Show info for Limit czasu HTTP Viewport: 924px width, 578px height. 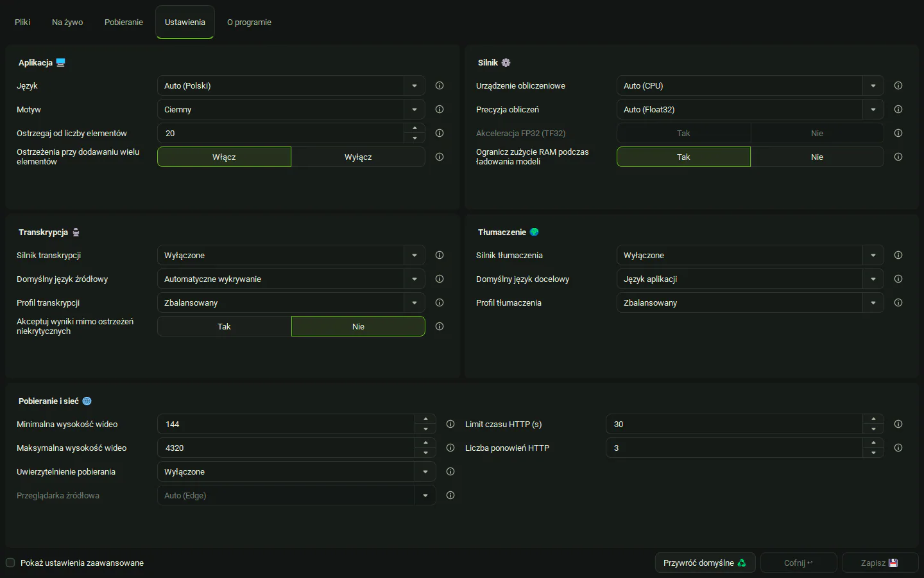[x=898, y=424]
